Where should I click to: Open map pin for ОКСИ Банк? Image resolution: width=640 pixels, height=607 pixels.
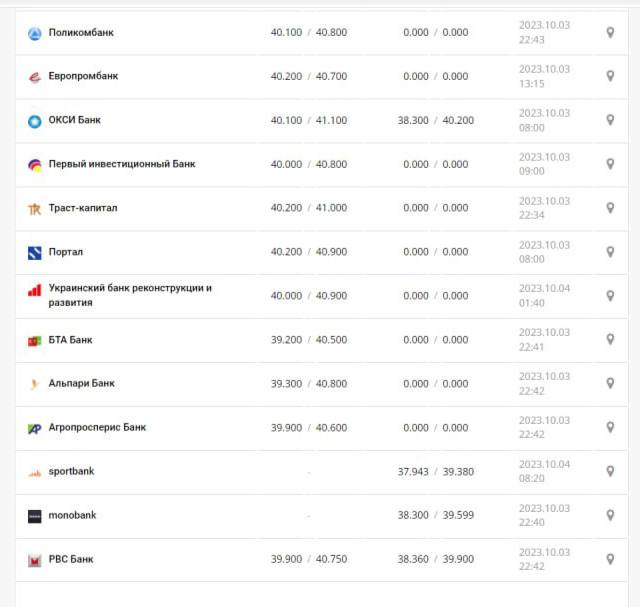click(x=610, y=121)
